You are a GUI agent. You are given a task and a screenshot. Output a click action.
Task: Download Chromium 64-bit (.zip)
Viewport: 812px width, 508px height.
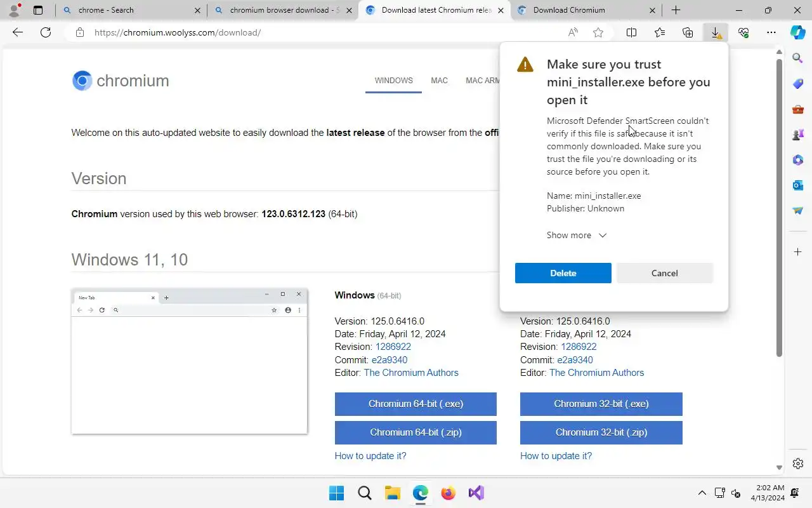coord(416,432)
